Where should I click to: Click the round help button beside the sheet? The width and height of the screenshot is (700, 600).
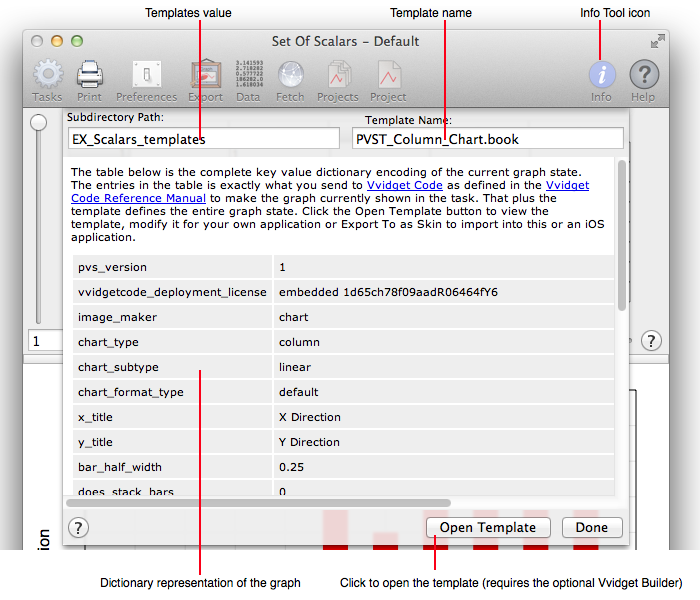click(x=651, y=341)
